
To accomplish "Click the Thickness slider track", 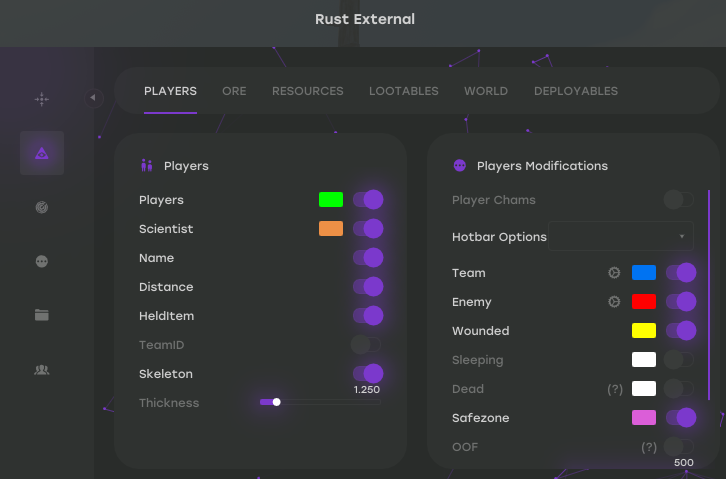I will pyautogui.click(x=320, y=402).
